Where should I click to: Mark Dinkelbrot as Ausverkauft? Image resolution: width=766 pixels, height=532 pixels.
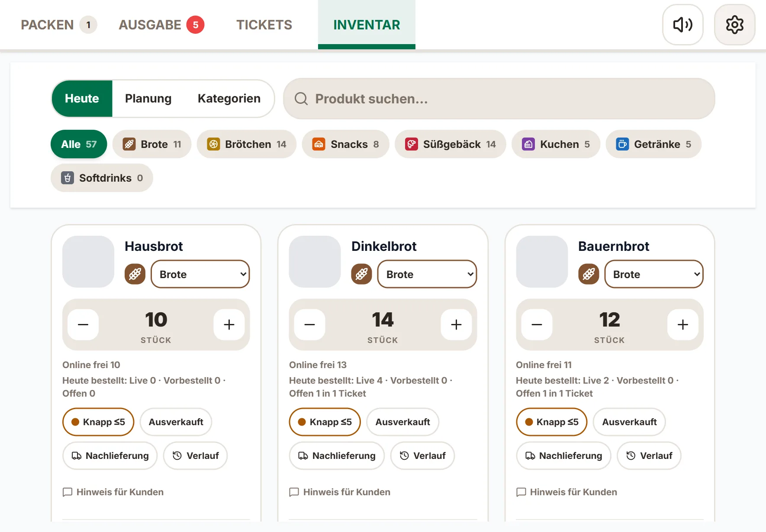(402, 422)
